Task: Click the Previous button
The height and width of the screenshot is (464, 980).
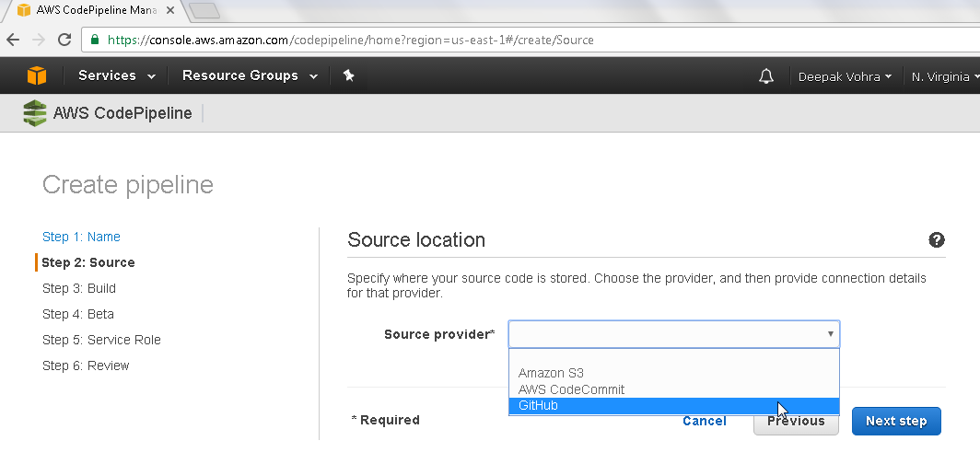Action: click(796, 421)
